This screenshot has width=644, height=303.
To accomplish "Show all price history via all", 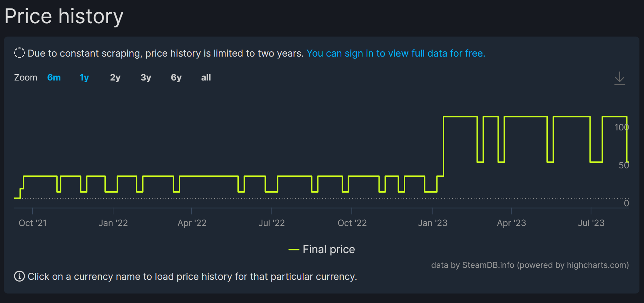I will [206, 77].
